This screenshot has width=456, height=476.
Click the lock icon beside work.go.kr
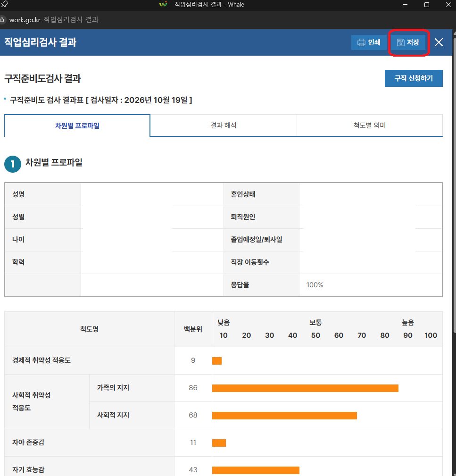click(2, 20)
